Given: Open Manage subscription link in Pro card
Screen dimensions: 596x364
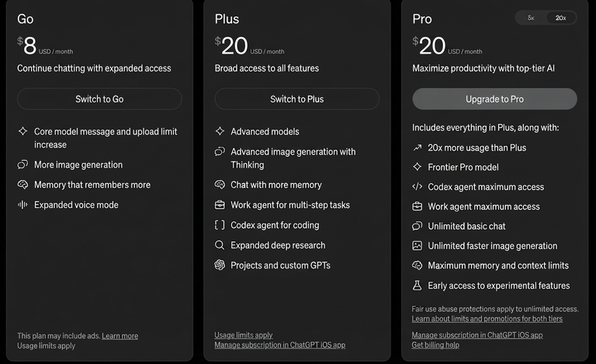Looking at the screenshot, I should [x=477, y=335].
